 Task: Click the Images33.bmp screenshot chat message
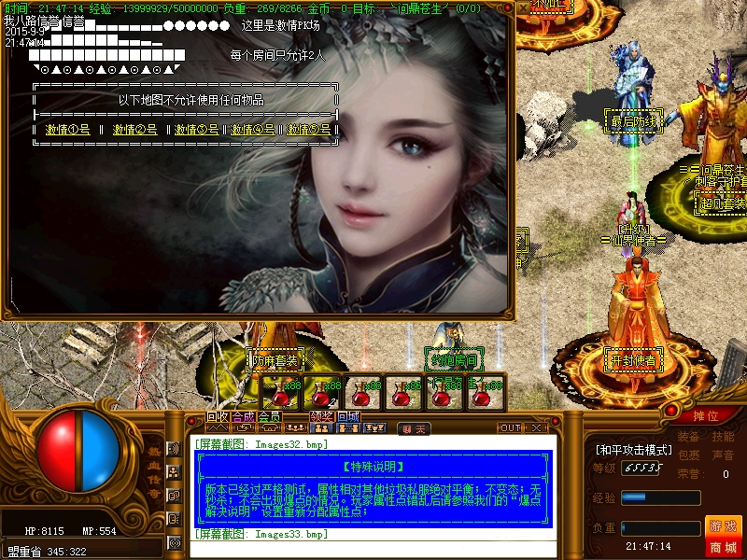coord(261,534)
